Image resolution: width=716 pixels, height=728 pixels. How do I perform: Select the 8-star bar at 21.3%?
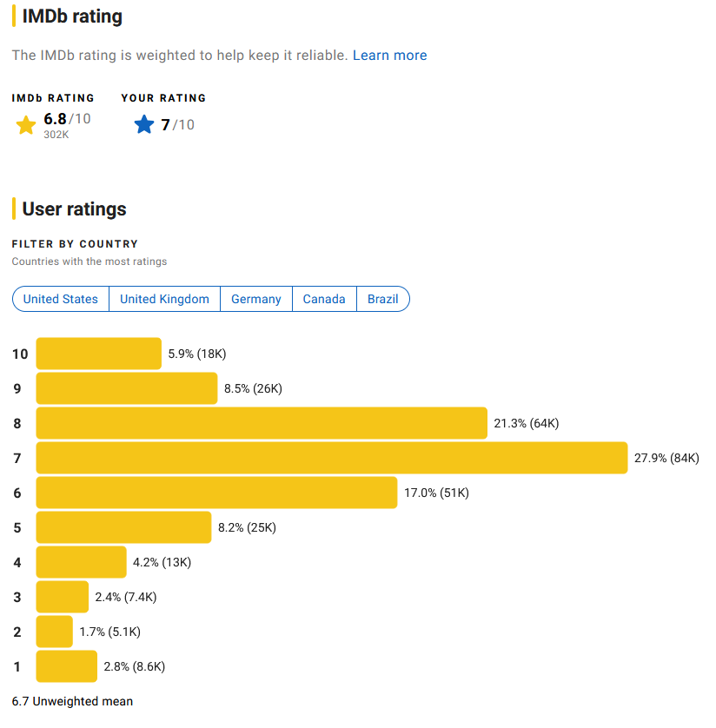point(262,423)
